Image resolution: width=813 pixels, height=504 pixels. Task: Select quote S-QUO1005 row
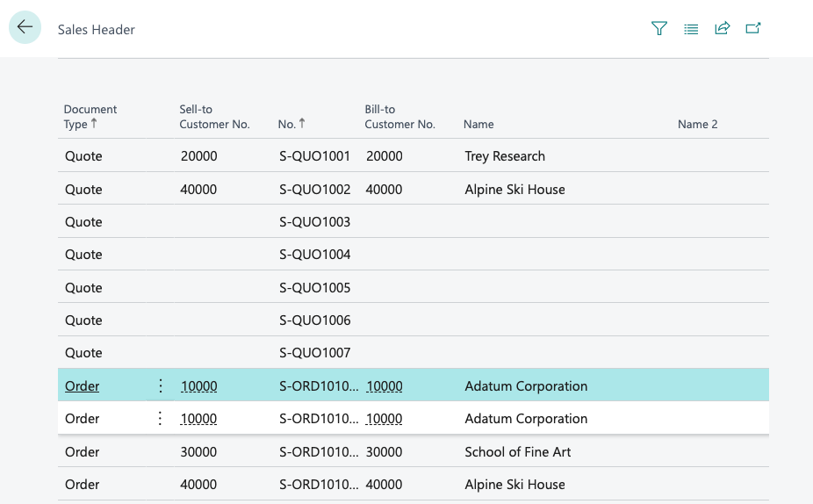[x=414, y=287]
